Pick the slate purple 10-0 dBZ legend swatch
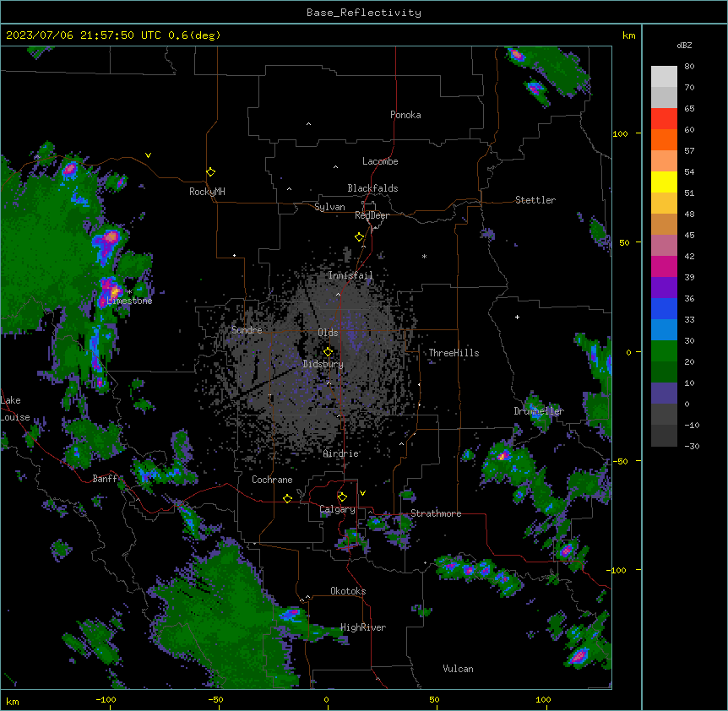Image resolution: width=728 pixels, height=711 pixels. 664,393
